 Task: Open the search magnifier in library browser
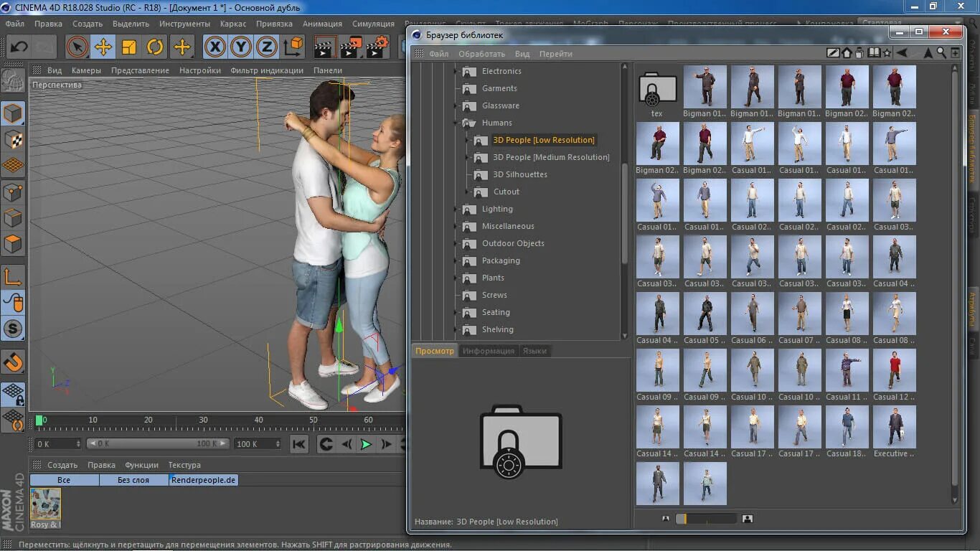(x=941, y=53)
